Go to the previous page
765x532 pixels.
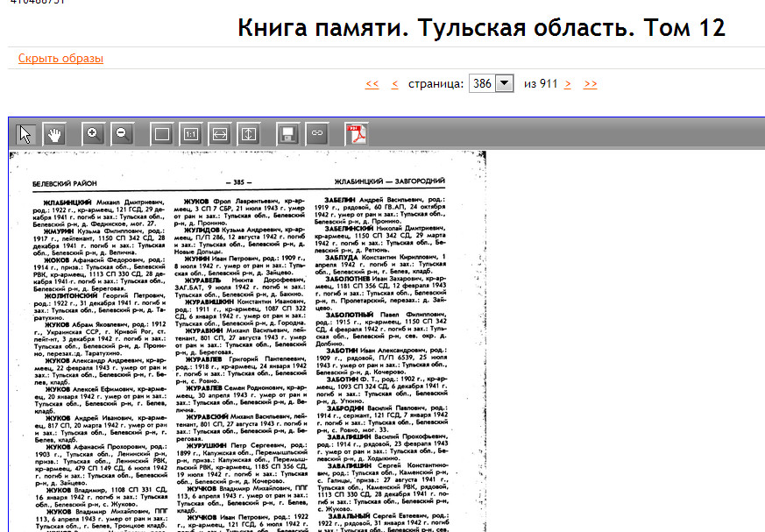click(394, 84)
